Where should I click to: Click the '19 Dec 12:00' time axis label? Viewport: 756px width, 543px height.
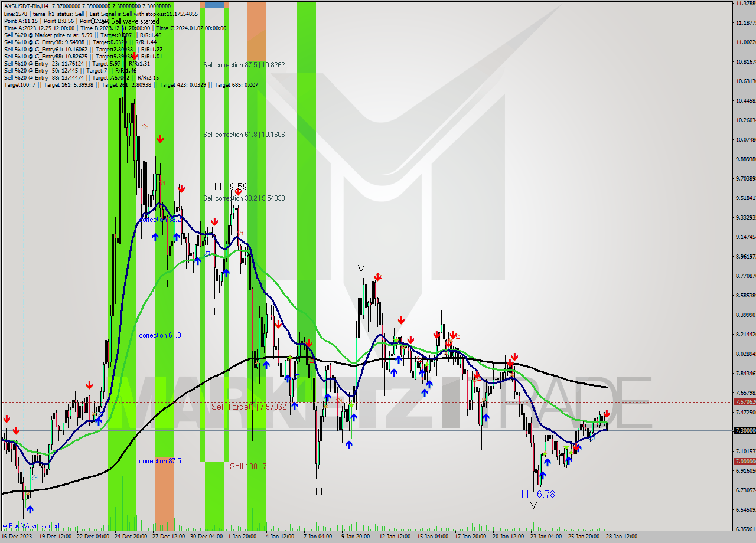pos(56,537)
